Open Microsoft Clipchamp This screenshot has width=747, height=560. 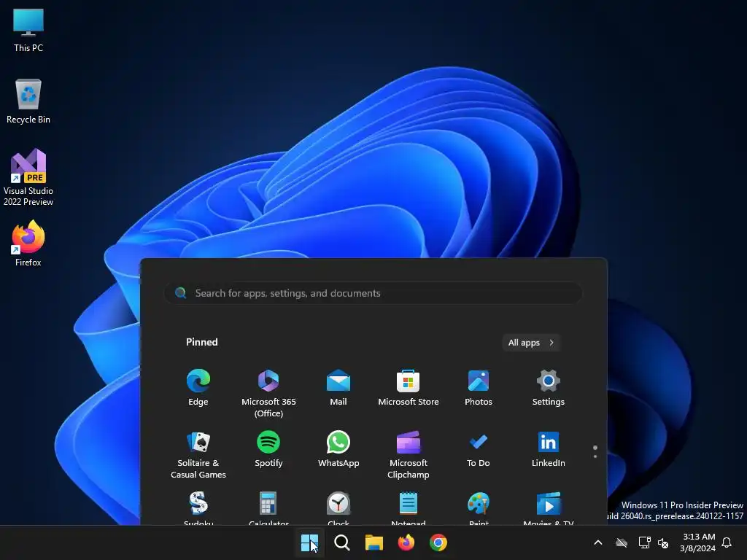tap(409, 455)
